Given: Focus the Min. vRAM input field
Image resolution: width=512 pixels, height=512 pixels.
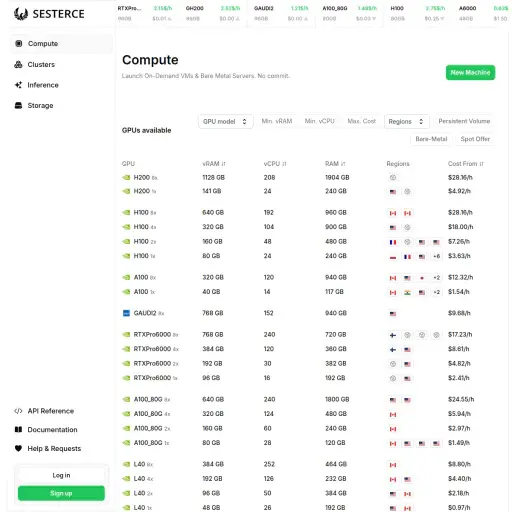Looking at the screenshot, I should click(x=277, y=121).
